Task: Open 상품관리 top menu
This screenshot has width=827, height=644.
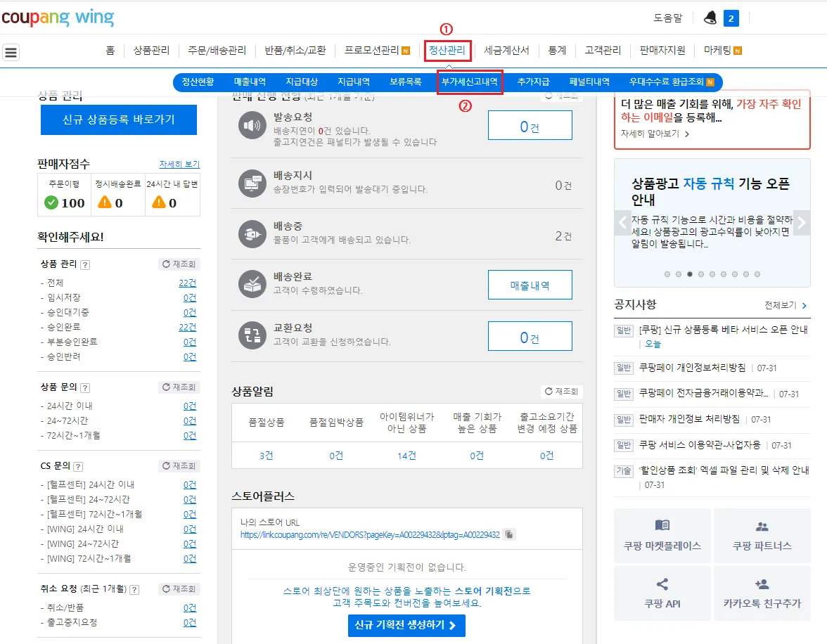Action: [151, 51]
